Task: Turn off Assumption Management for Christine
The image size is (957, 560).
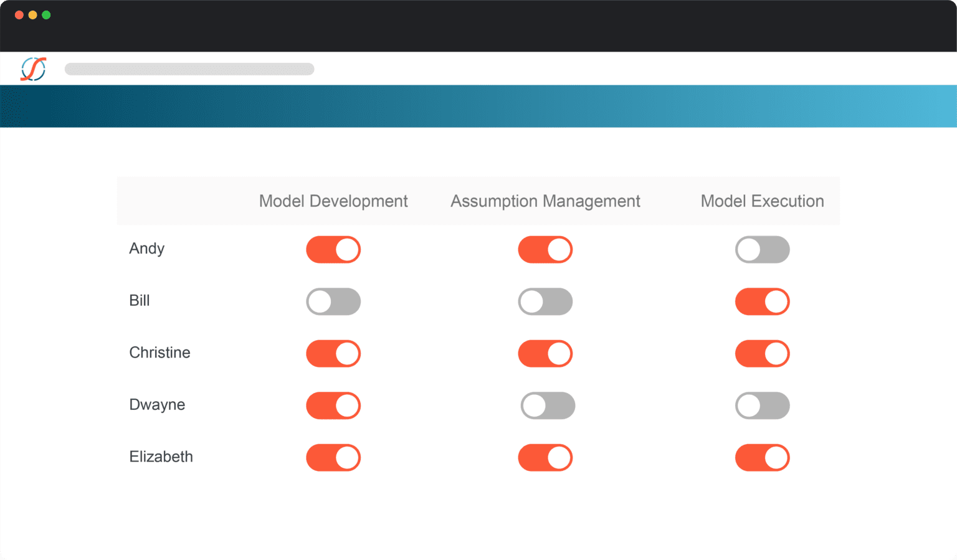Action: pos(545,353)
